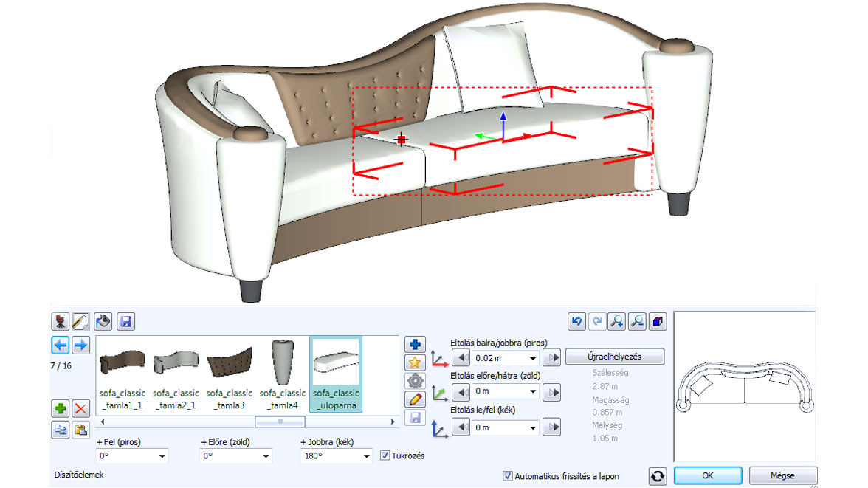Refresh preview with circular arrows icon
Image resolution: width=868 pixels, height=488 pixels.
pos(658,475)
